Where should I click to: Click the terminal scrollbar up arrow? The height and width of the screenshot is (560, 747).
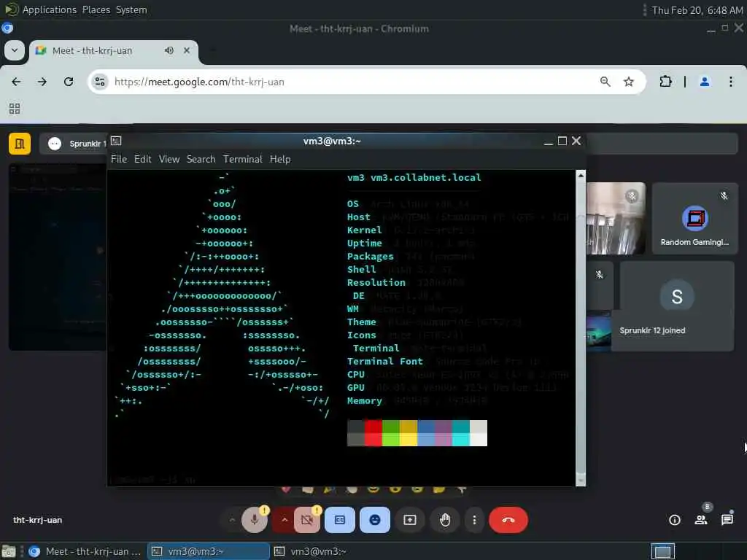[581, 175]
